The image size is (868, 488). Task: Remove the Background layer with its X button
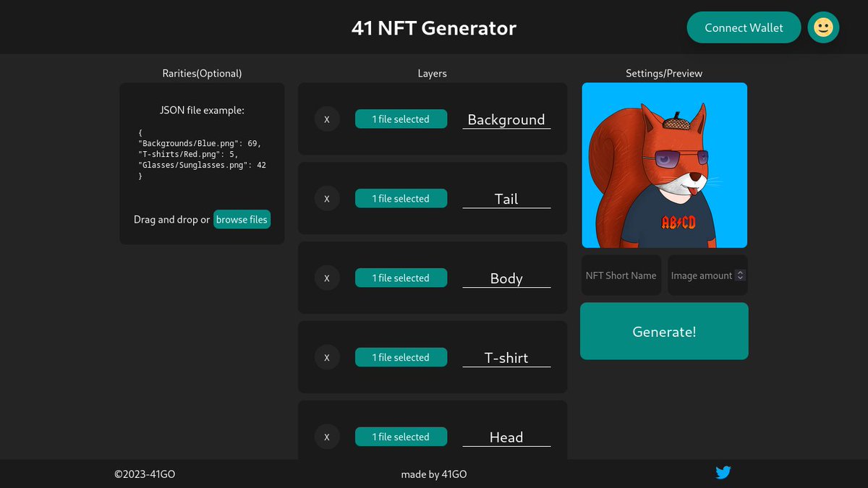pos(327,119)
